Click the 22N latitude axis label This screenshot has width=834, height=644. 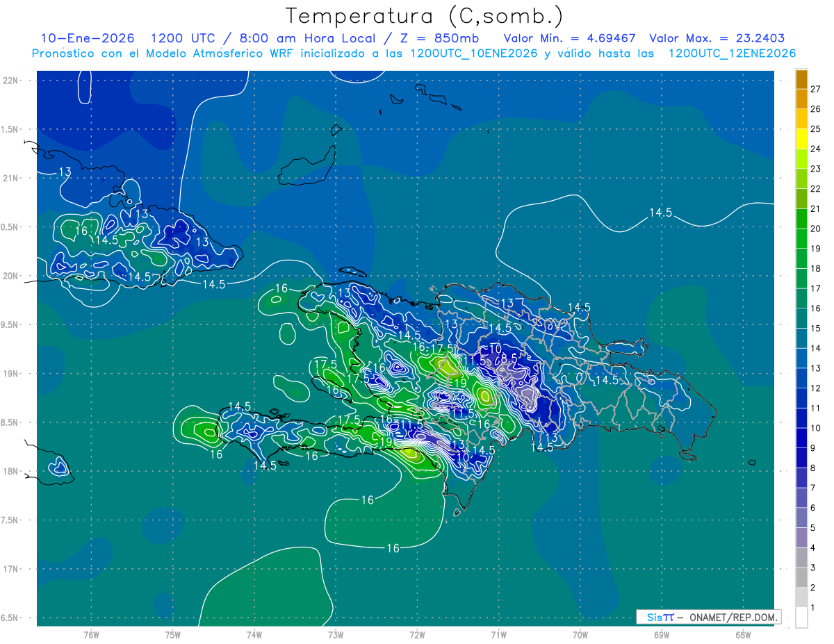[x=10, y=80]
